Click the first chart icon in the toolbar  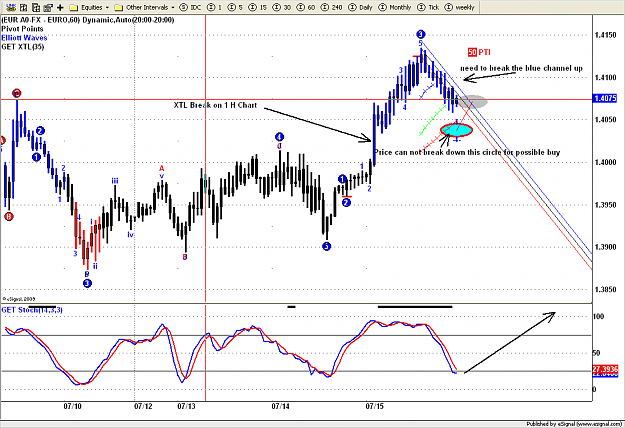click(x=12, y=7)
